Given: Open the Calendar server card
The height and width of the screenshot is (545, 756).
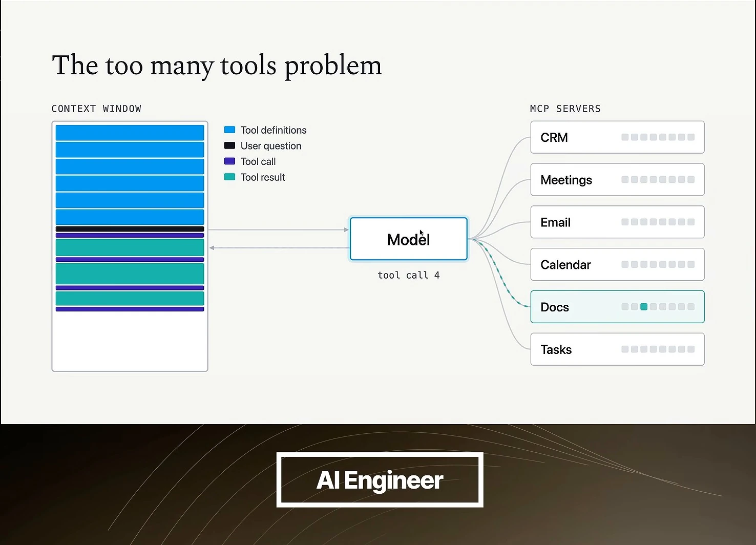Looking at the screenshot, I should pyautogui.click(x=617, y=264).
